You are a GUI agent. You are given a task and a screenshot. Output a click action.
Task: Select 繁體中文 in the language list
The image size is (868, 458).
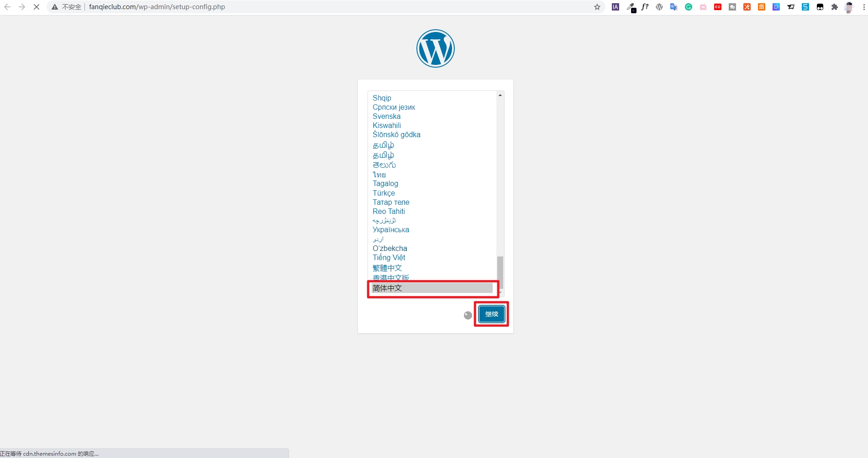[x=387, y=268]
